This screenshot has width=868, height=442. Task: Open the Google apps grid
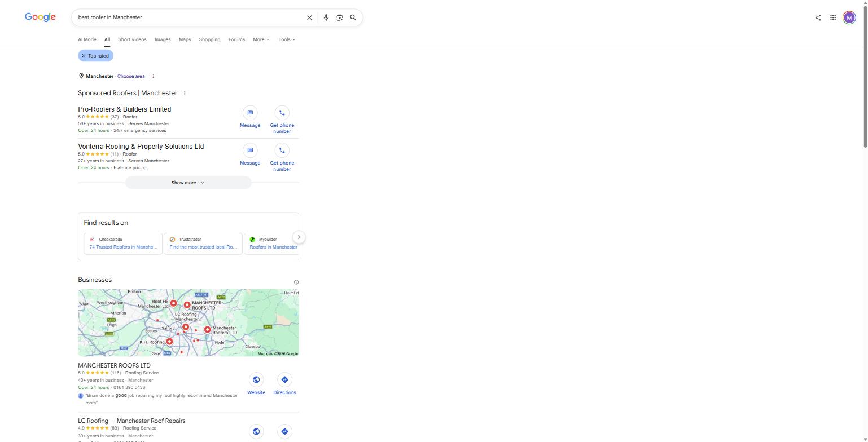[833, 17]
